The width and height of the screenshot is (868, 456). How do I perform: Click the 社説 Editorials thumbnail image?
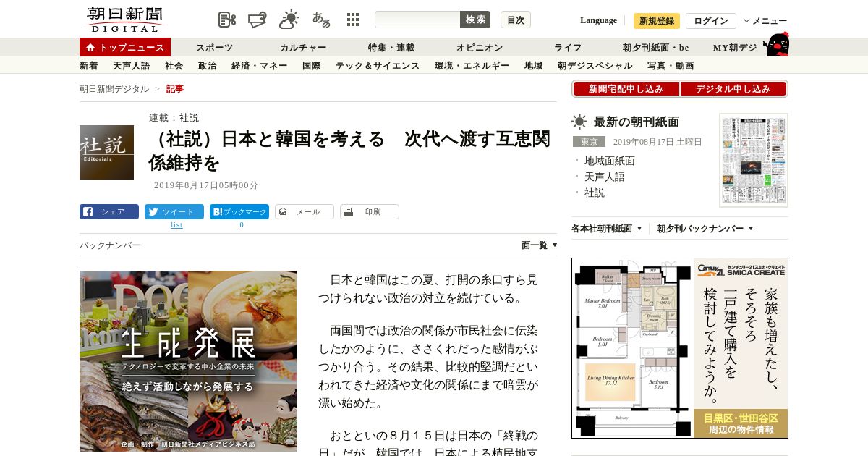[106, 152]
